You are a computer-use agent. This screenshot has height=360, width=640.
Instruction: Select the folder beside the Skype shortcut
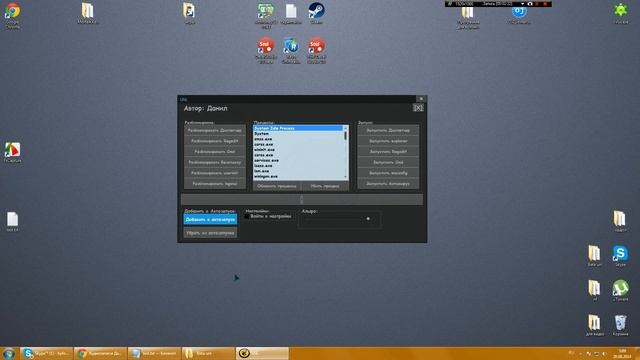click(x=594, y=256)
